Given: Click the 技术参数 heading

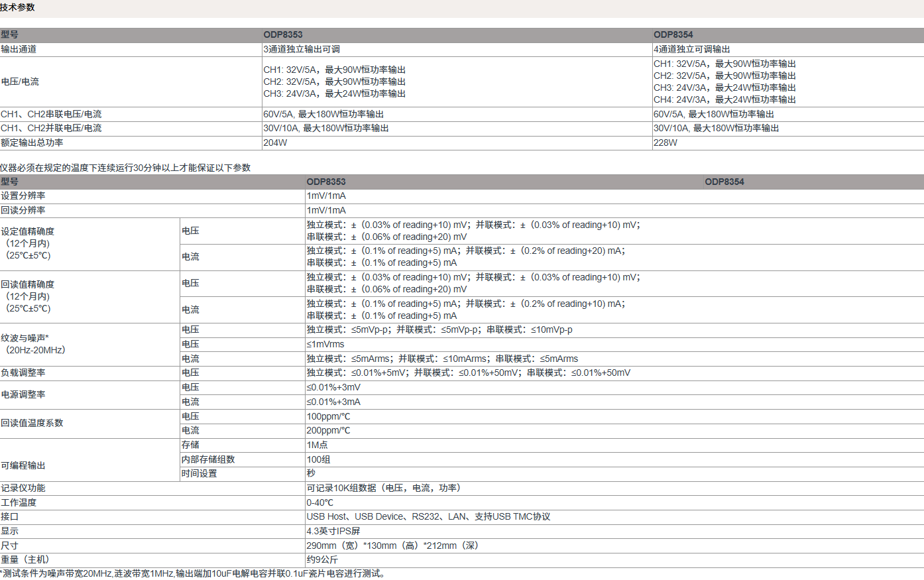Looking at the screenshot, I should click(x=17, y=7).
